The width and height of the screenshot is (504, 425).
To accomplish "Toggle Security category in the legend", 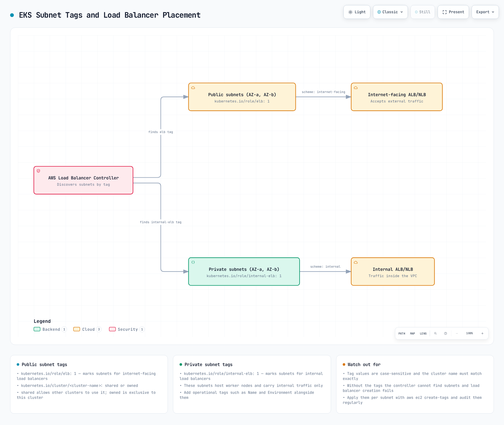I will pyautogui.click(x=127, y=329).
